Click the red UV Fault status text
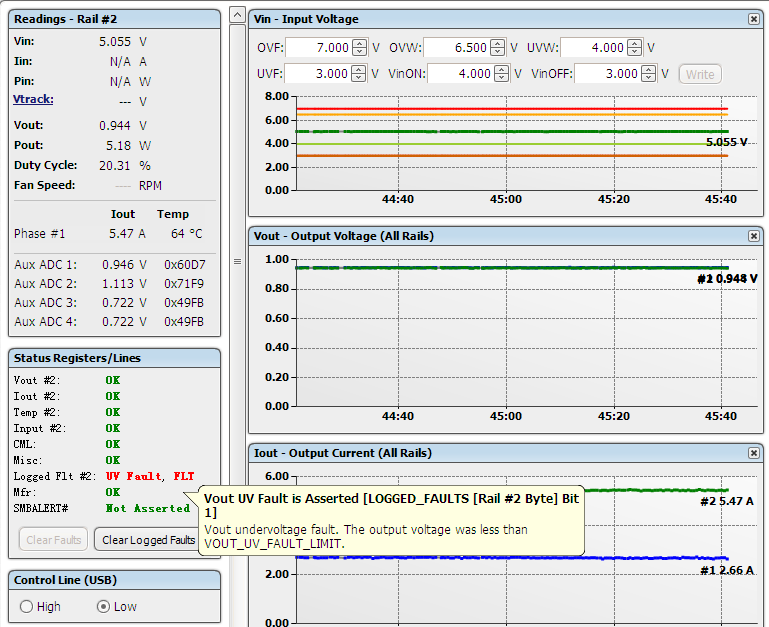Screen dimensions: 769x627 [134, 476]
